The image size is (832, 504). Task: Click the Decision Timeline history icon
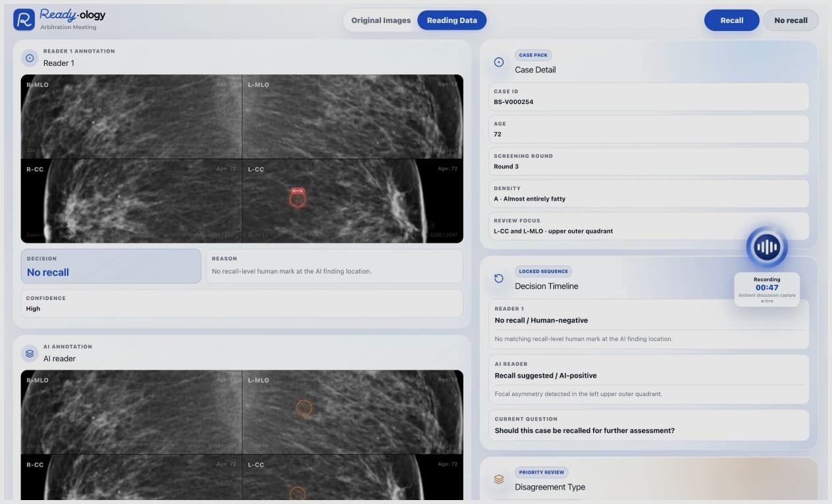(499, 278)
